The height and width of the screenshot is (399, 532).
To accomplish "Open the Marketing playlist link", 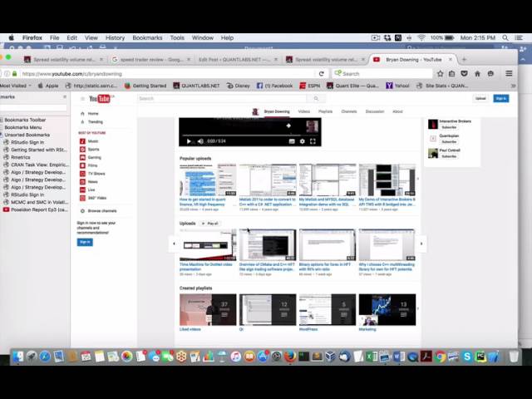I will pyautogui.click(x=367, y=329).
